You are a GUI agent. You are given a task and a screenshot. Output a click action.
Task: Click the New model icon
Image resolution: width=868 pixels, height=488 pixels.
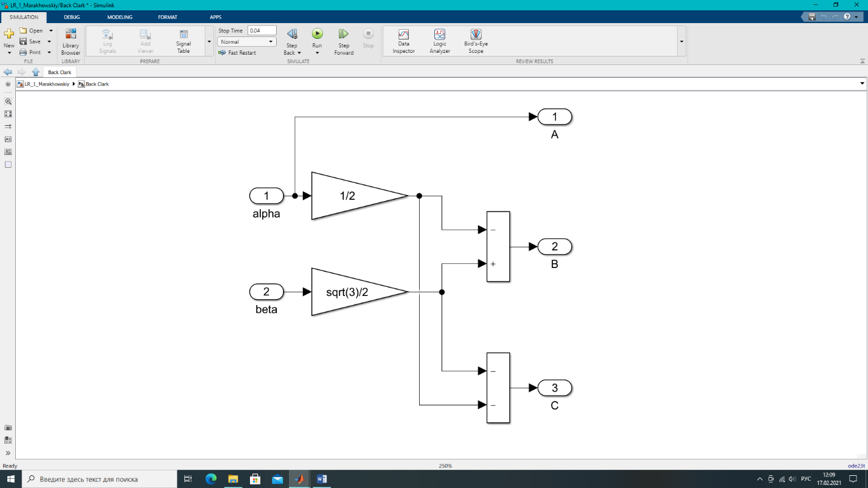[x=9, y=33]
